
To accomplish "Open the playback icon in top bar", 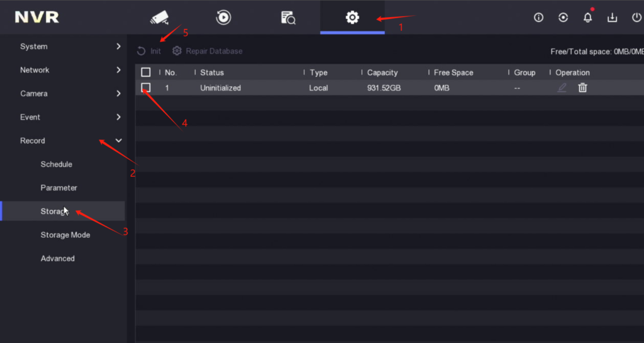I will pyautogui.click(x=223, y=17).
